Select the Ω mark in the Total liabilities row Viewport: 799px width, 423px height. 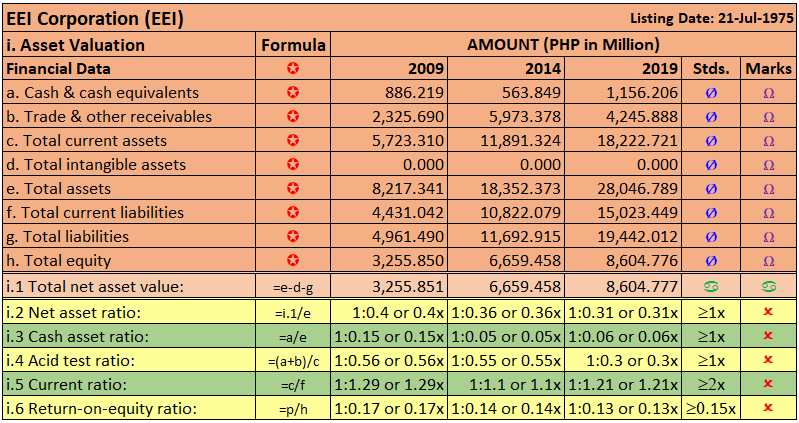768,237
